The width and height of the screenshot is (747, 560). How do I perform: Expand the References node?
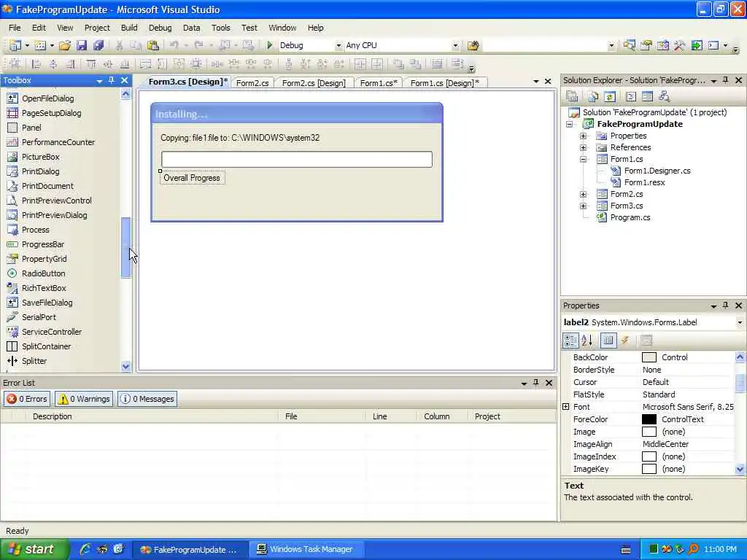click(x=583, y=147)
